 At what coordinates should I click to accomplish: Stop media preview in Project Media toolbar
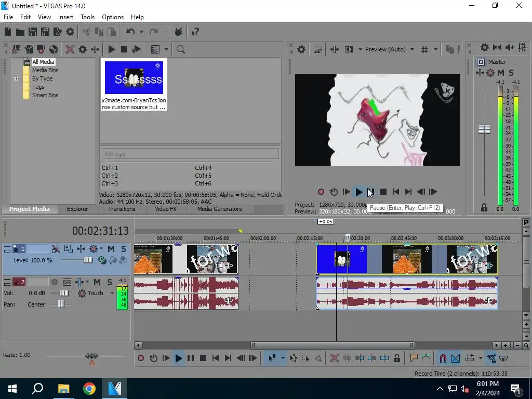pos(124,49)
